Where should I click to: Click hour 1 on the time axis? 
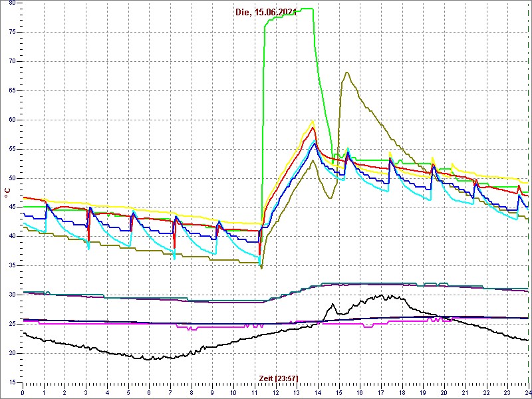(44, 393)
